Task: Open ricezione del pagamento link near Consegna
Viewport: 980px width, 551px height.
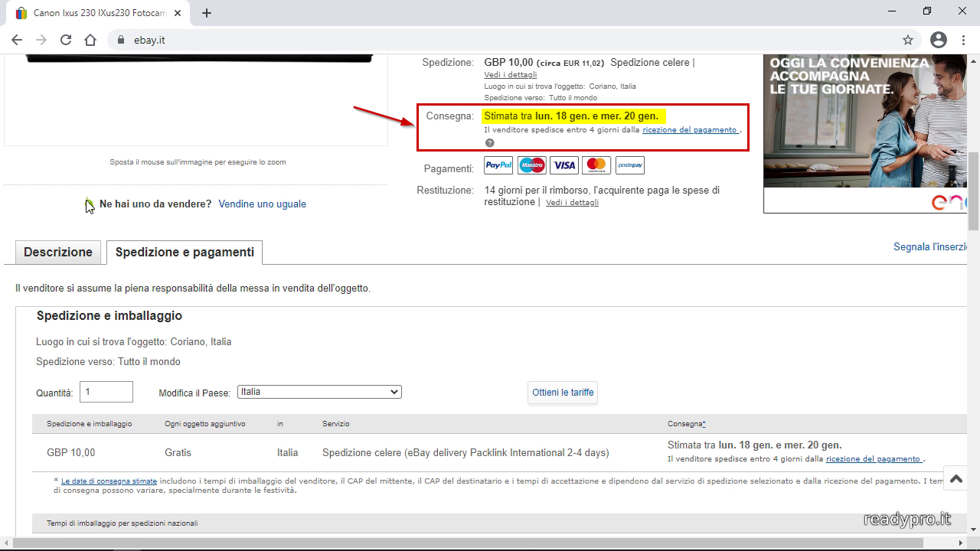Action: coord(690,130)
